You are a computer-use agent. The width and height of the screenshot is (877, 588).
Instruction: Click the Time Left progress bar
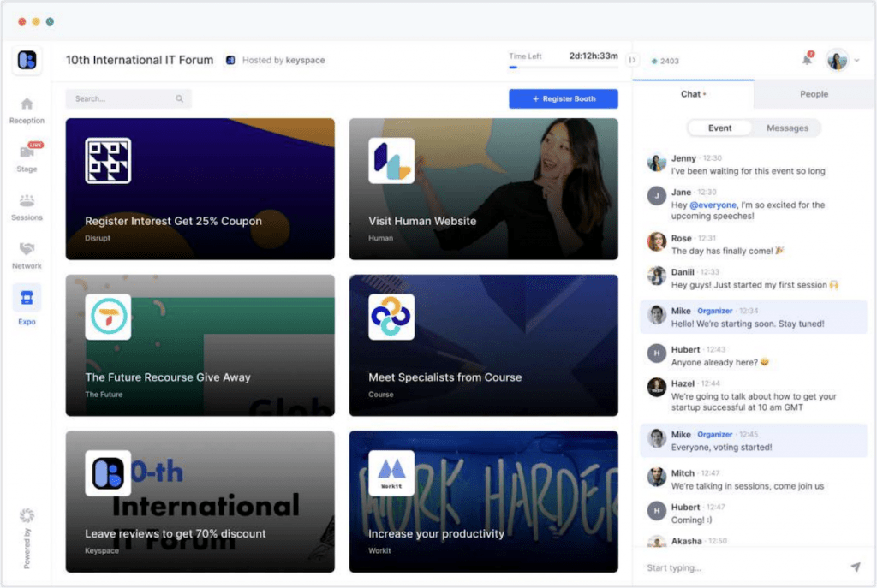click(x=563, y=67)
